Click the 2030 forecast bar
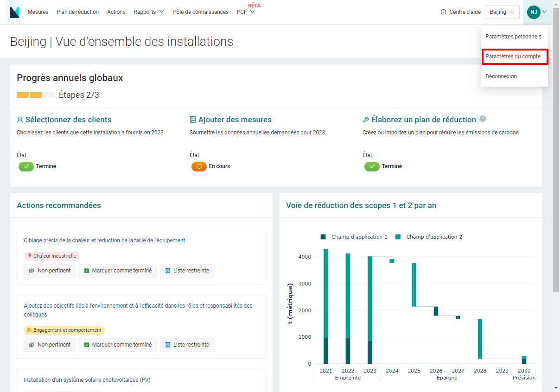Image resolution: width=560 pixels, height=392 pixels. pyautogui.click(x=524, y=360)
